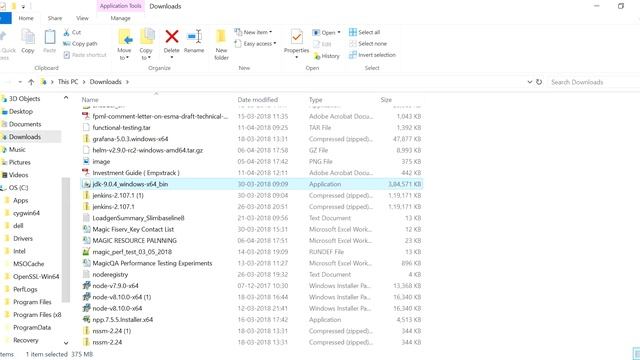Click Copy path in Clipboard group

[80, 43]
